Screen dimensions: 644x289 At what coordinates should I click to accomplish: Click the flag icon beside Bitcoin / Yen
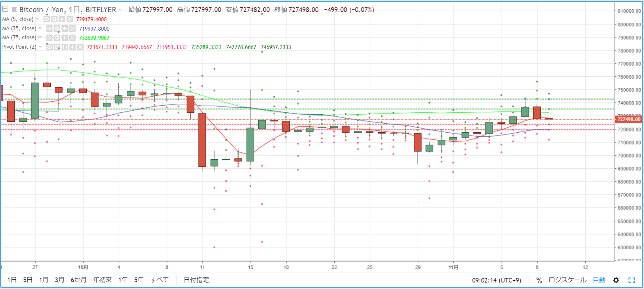click(x=14, y=9)
